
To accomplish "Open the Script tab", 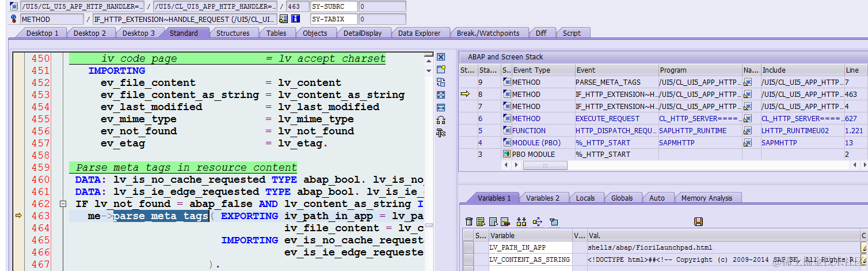I will click(x=572, y=33).
